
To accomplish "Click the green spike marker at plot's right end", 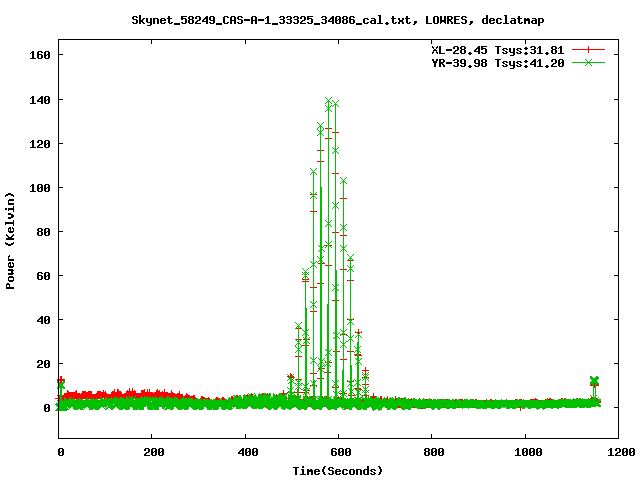I will [594, 380].
